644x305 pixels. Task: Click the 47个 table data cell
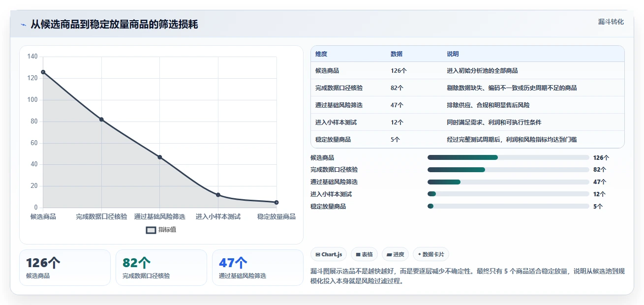397,105
